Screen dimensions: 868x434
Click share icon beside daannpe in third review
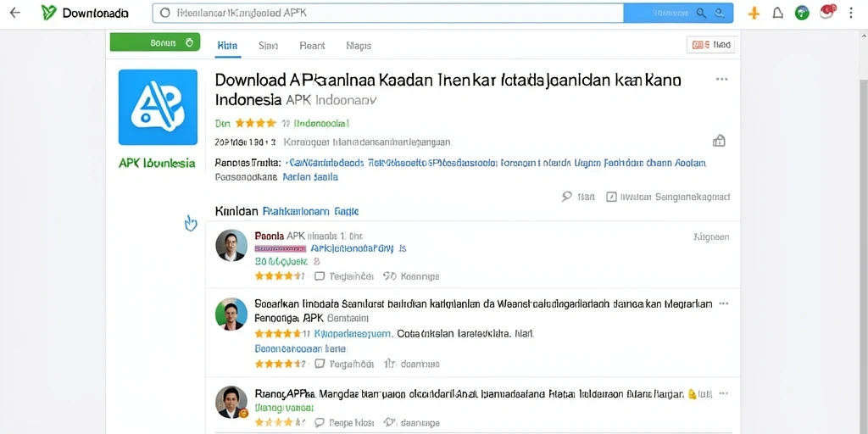pos(390,423)
